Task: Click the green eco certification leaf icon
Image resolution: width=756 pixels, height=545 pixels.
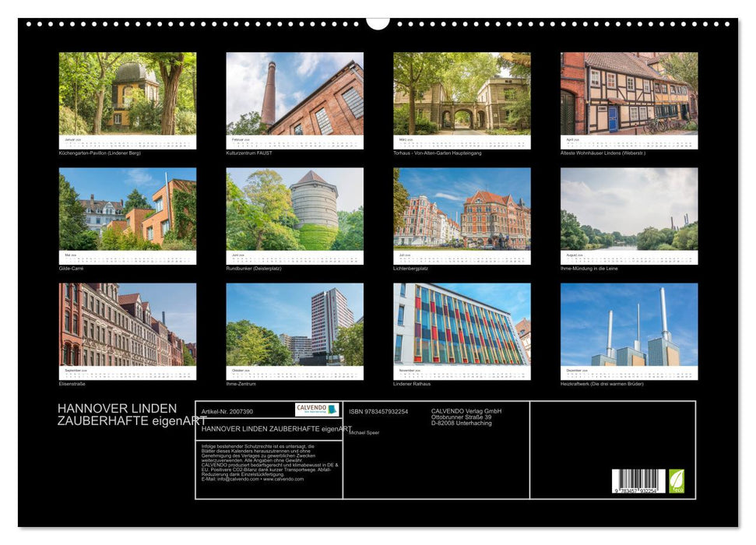Action: coord(677,483)
